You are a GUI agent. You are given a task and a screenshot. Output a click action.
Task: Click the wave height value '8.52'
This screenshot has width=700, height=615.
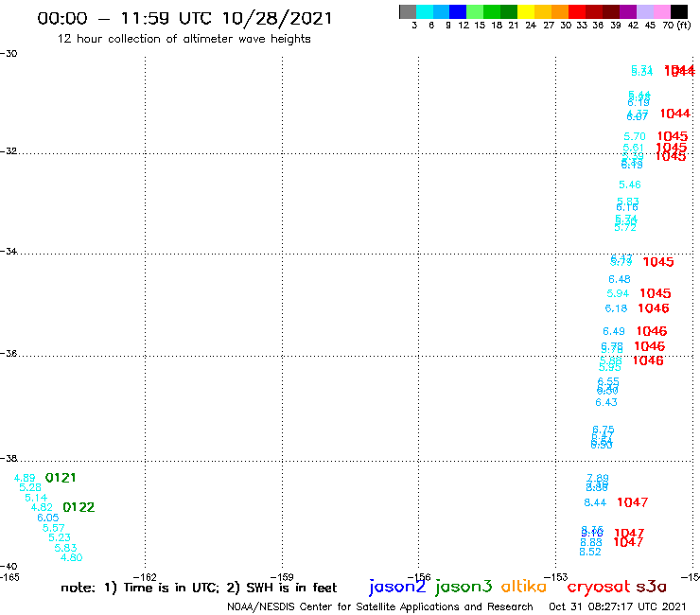point(590,553)
